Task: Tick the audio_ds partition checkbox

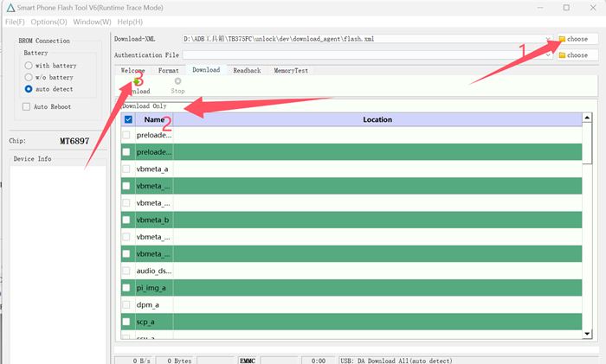Action: pos(126,271)
